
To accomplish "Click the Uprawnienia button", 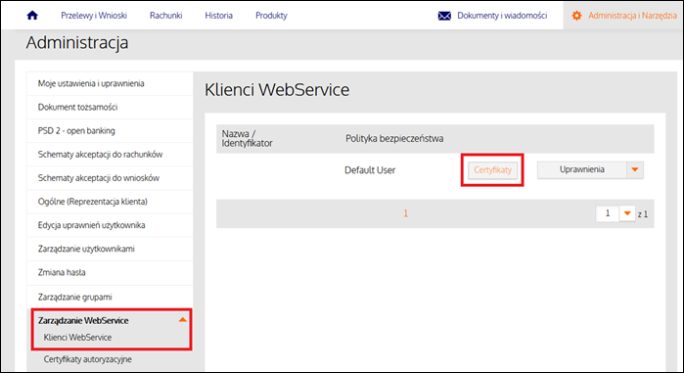I will [x=582, y=170].
